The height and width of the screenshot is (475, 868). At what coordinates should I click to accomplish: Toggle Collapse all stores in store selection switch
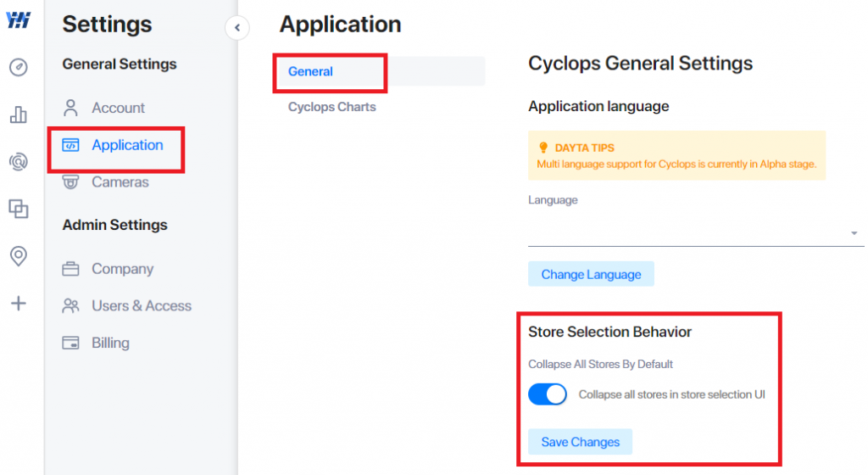(x=548, y=394)
